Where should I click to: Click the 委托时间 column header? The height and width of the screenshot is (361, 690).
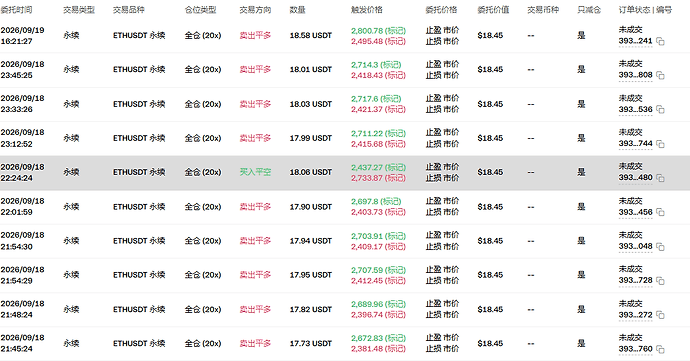(x=16, y=10)
